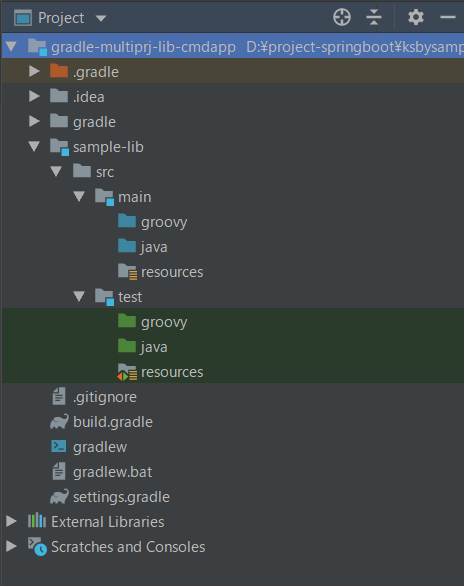Click the gradlew shell script icon
Viewport: 464px width, 586px height.
pos(59,446)
